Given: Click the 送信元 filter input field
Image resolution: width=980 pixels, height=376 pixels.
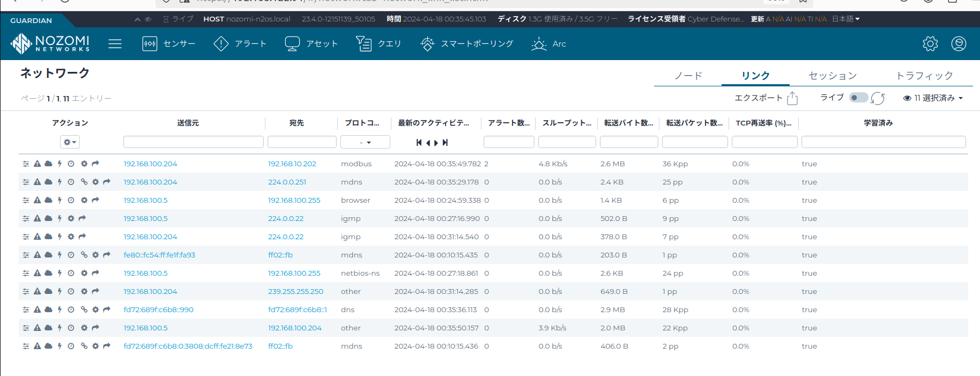Looking at the screenshot, I should pos(193,142).
